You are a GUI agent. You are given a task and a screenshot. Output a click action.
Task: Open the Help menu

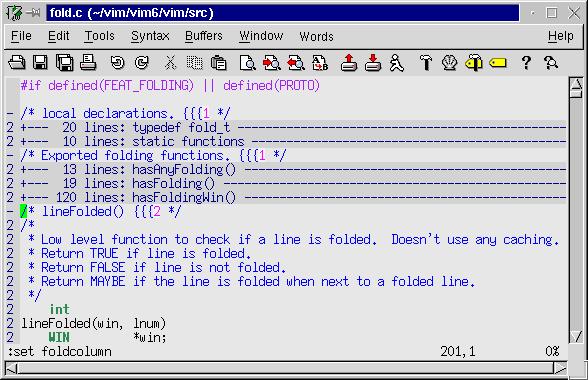pyautogui.click(x=561, y=36)
